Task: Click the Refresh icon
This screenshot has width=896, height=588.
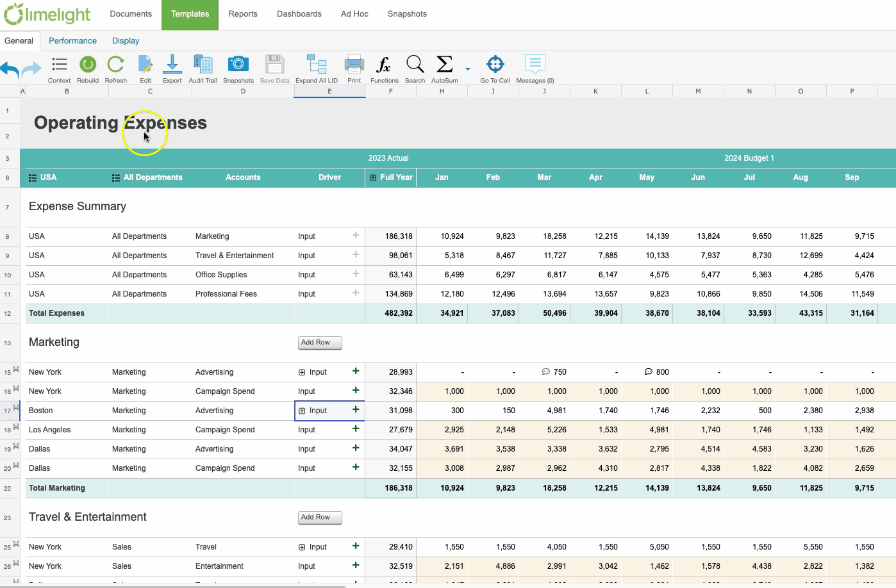Action: pos(115,65)
